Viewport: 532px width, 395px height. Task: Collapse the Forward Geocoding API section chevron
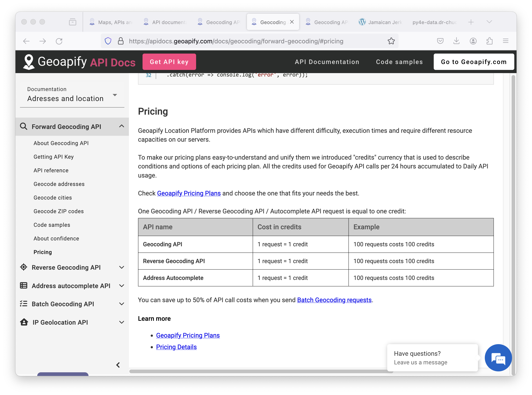122,126
